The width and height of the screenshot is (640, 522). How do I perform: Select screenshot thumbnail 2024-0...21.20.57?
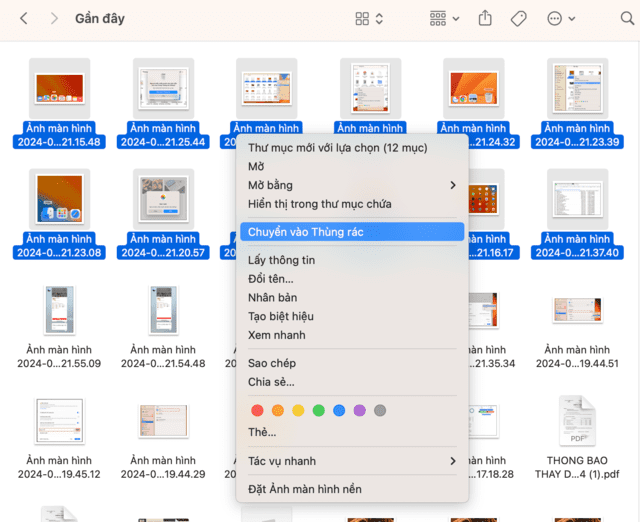pos(163,199)
